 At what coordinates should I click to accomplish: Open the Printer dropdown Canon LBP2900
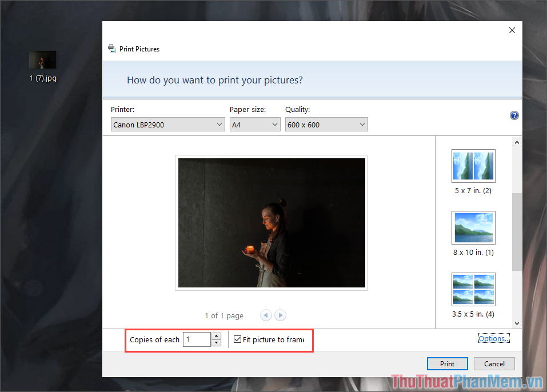tap(168, 125)
